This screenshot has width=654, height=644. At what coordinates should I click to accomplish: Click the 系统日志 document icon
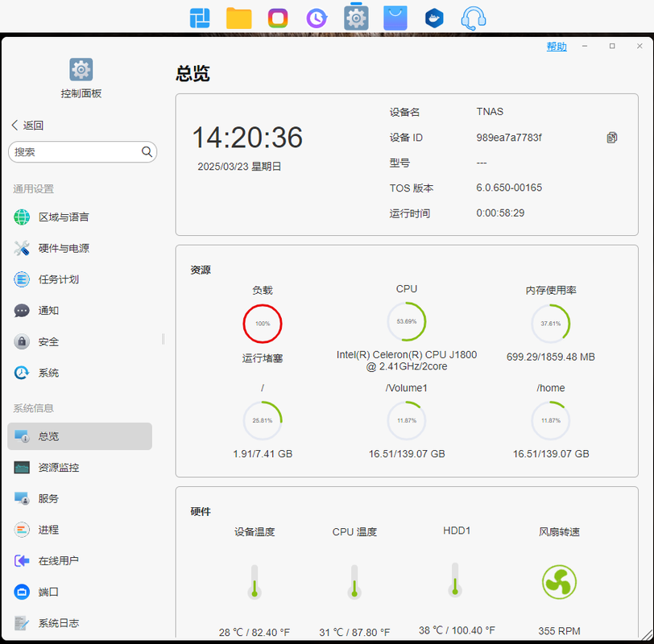point(22,623)
